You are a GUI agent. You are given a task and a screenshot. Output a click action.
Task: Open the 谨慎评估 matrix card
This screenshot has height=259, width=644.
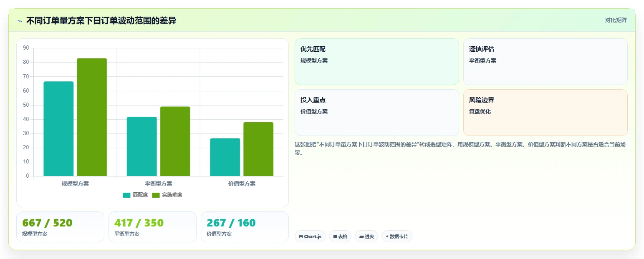tap(545, 62)
